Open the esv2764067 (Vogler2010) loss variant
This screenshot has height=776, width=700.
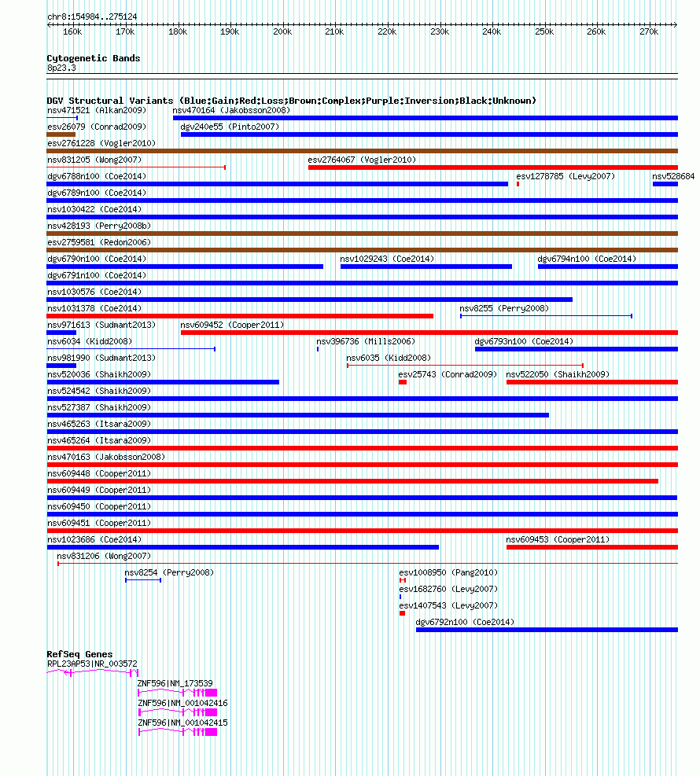[492, 167]
